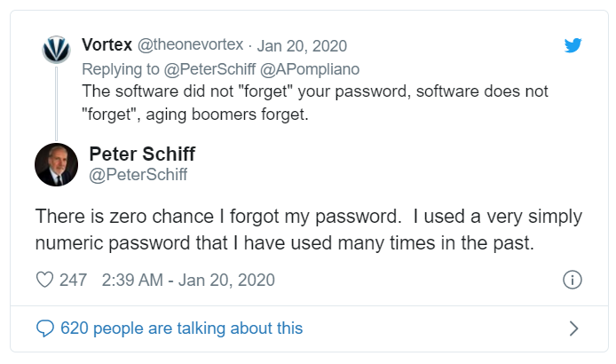Click the Twitter bird logo
Viewport: 616px width, 364px height.
tap(573, 45)
